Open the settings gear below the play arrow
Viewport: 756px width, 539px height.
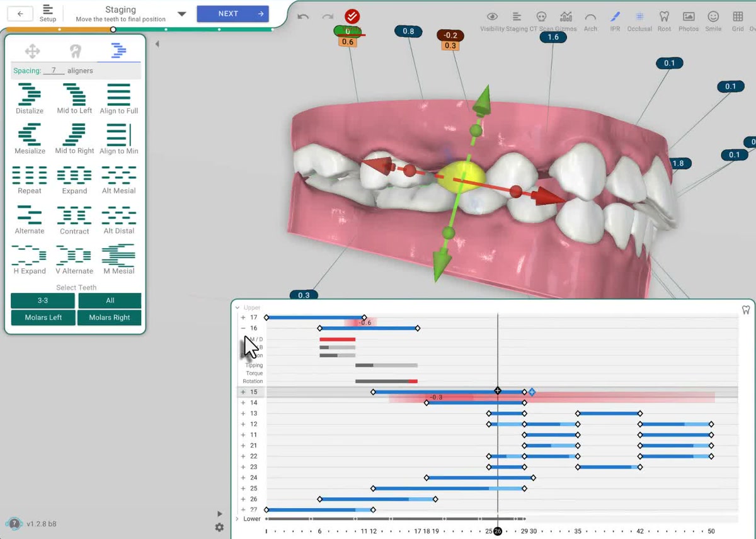coord(219,528)
